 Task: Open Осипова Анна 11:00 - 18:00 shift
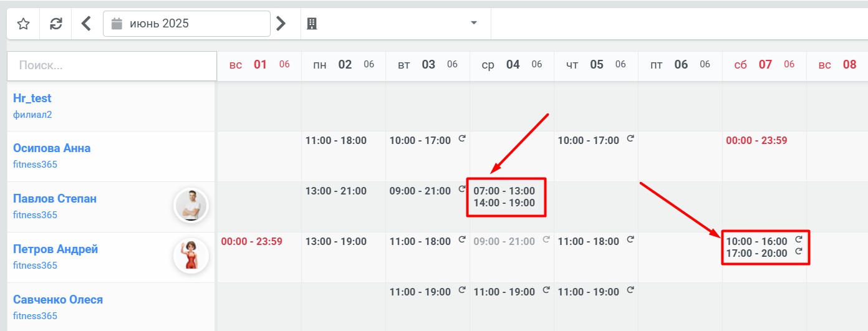pos(336,141)
